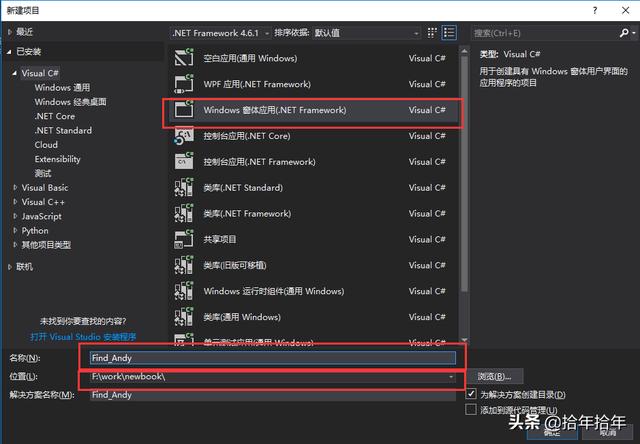
Task: Collapse the Visual C# tree node
Action: (x=15, y=73)
